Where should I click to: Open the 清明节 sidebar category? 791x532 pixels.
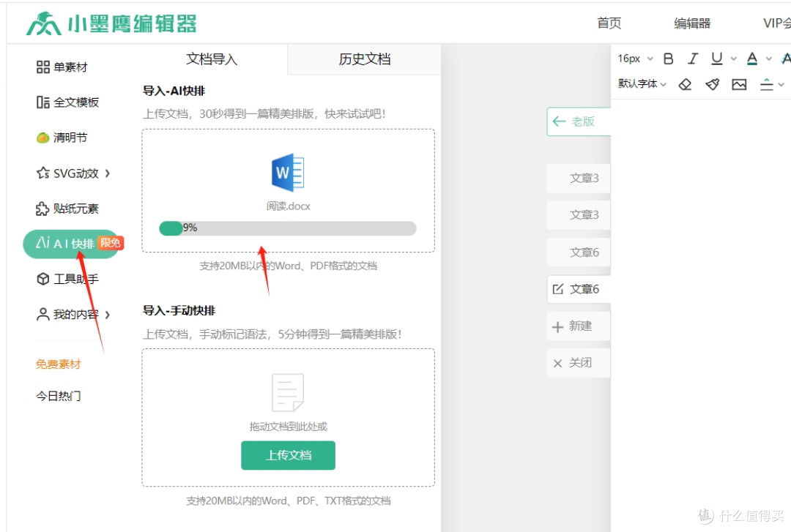click(62, 137)
